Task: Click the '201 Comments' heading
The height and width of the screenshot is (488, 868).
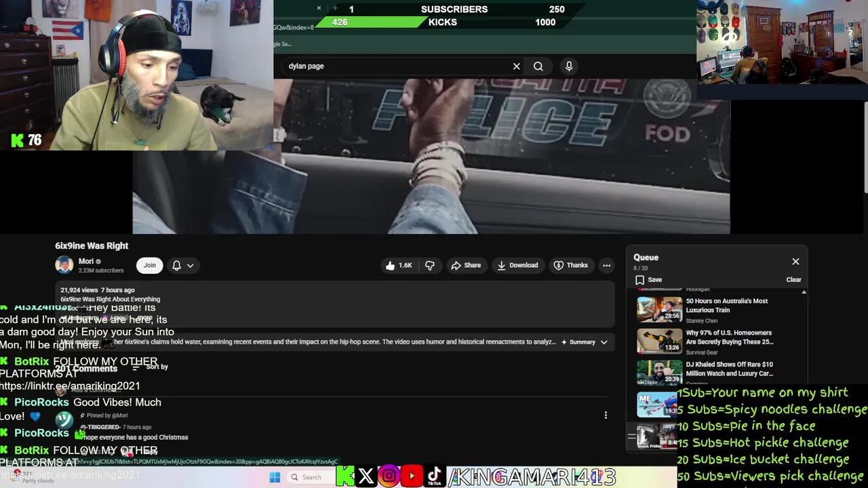Action: point(86,369)
